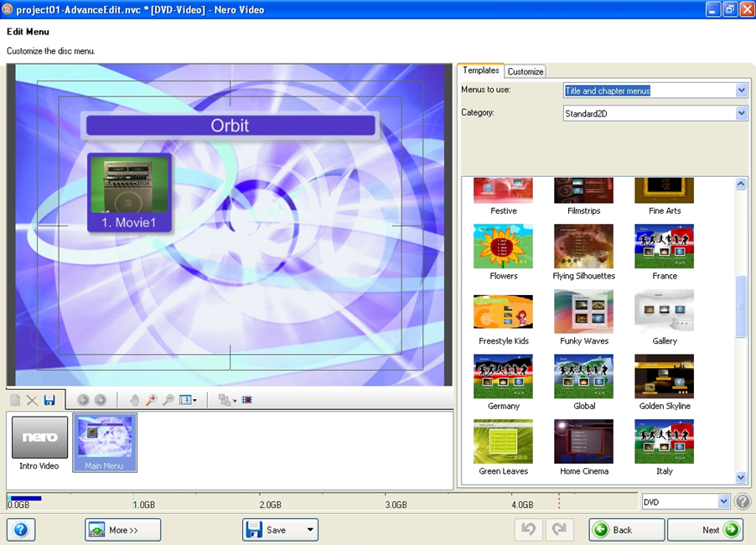This screenshot has width=756, height=545.
Task: Select the Italy template
Action: pyautogui.click(x=665, y=448)
